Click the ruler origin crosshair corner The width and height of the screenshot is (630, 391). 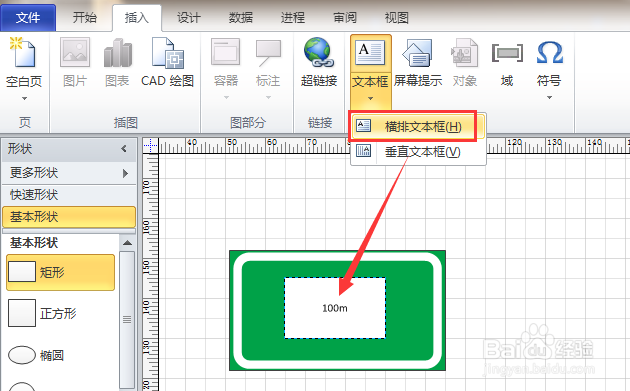151,145
